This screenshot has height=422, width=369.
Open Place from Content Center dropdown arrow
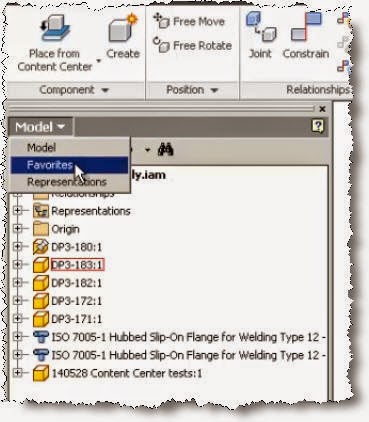[x=99, y=61]
